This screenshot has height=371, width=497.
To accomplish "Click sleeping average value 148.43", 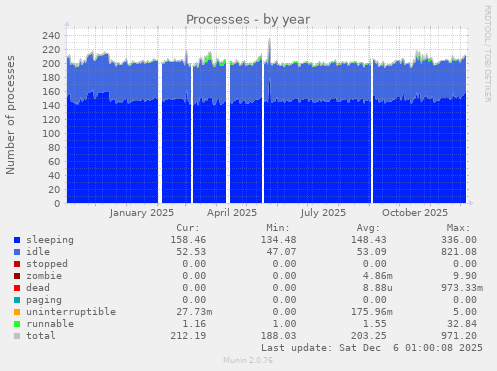I will click(369, 240).
